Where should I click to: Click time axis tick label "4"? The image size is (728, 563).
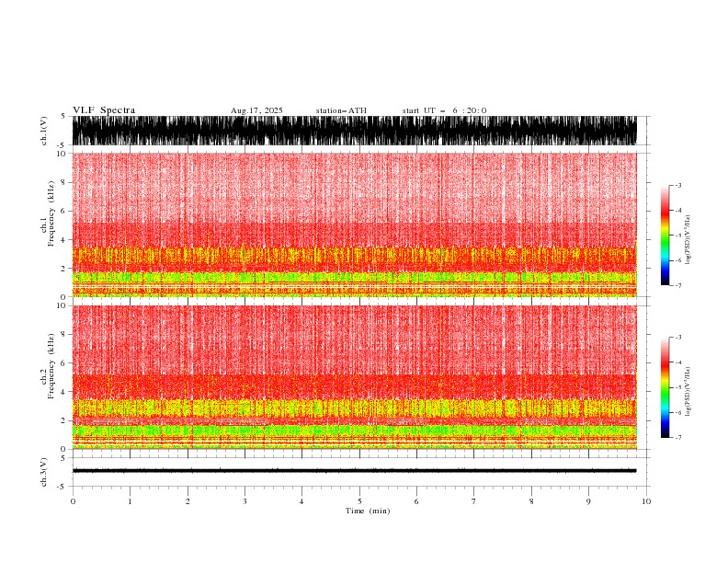coord(301,501)
